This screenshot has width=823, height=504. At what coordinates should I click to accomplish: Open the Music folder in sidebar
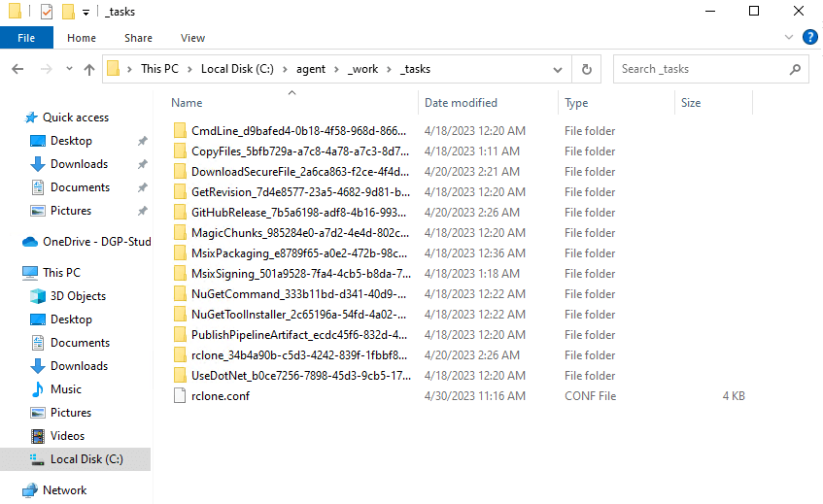click(x=66, y=389)
